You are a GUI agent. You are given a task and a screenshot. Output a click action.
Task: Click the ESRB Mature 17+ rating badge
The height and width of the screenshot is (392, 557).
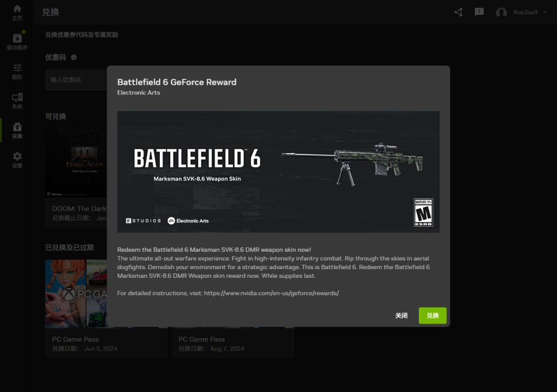(x=423, y=212)
